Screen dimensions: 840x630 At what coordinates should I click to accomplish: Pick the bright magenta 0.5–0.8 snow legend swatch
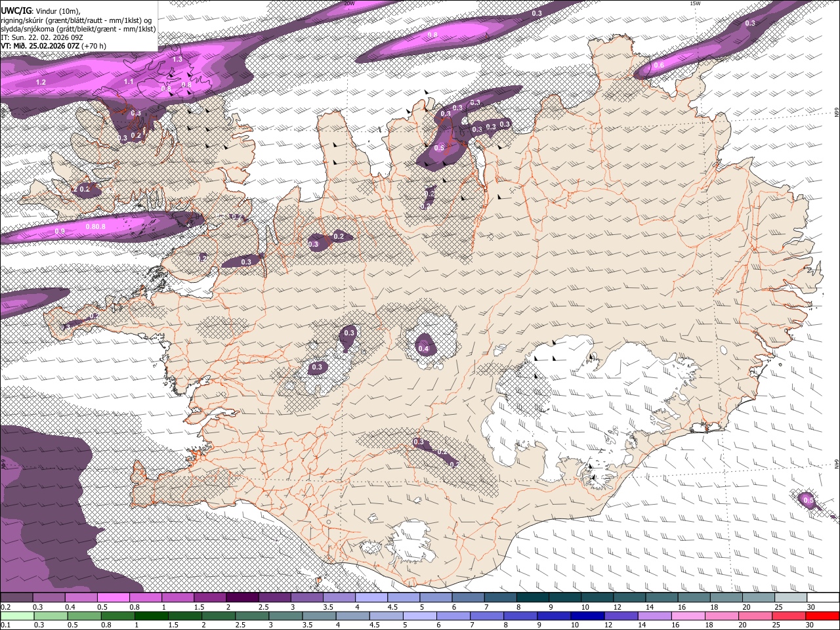pyautogui.click(x=113, y=598)
